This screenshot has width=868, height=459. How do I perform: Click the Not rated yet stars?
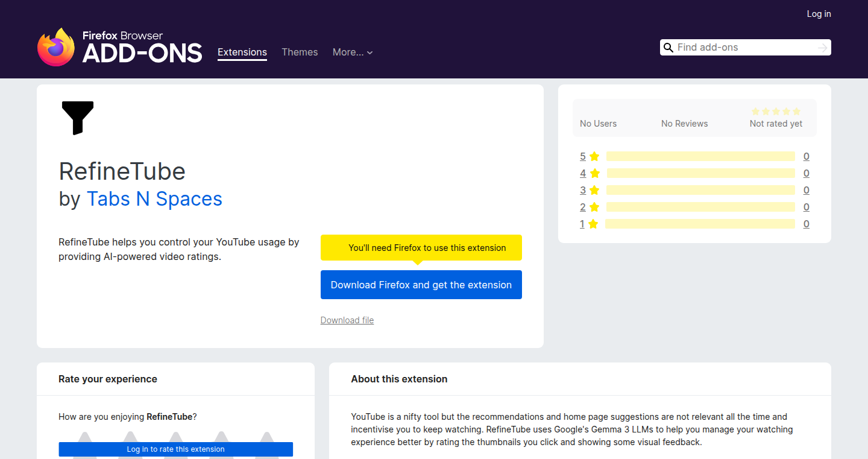(x=776, y=112)
